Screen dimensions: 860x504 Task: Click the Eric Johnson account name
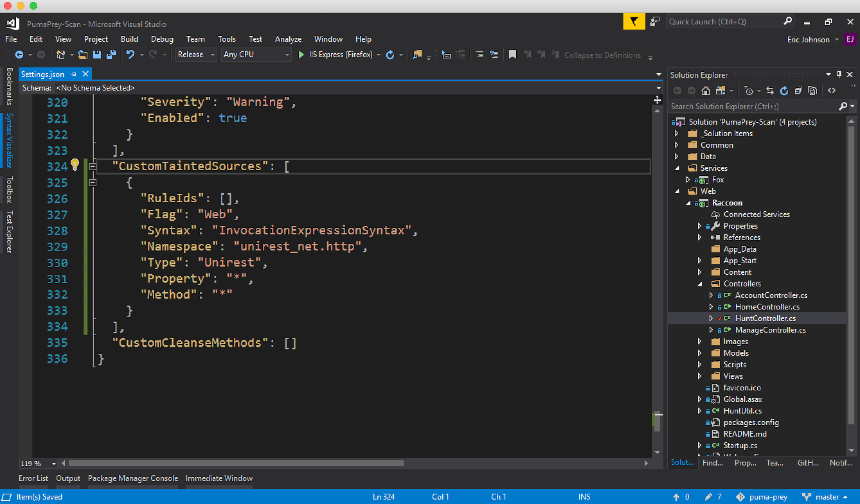pyautogui.click(x=808, y=40)
